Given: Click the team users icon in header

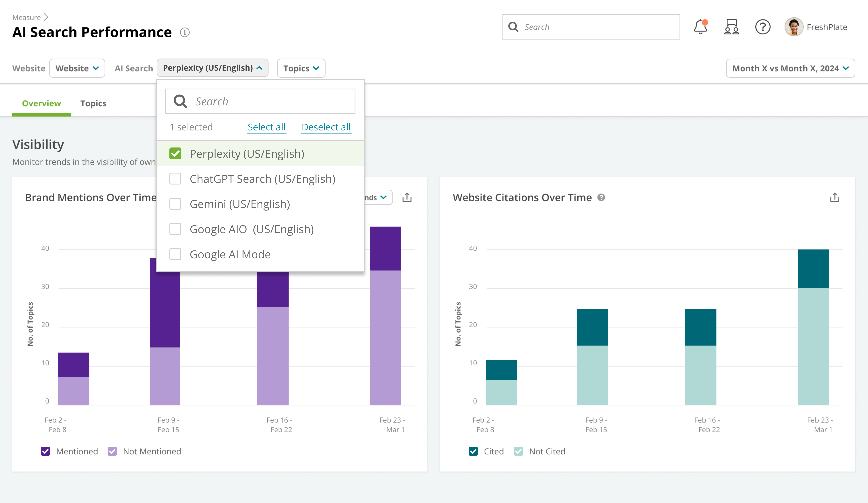Looking at the screenshot, I should 731,27.
